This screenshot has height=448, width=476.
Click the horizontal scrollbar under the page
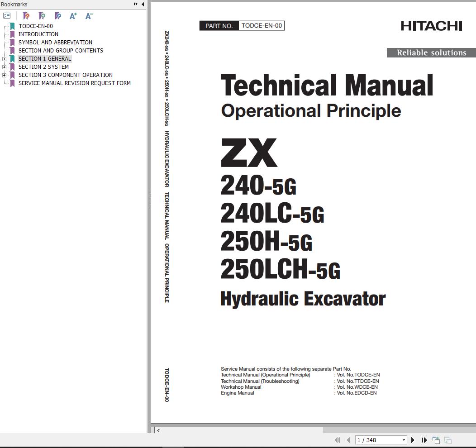400,430
